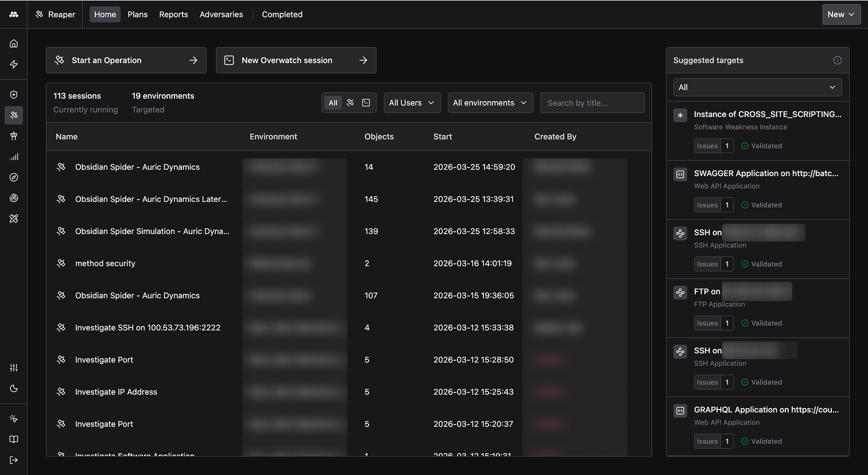This screenshot has height=475, width=868.
Task: Open the documentation book icon
Action: pyautogui.click(x=14, y=439)
